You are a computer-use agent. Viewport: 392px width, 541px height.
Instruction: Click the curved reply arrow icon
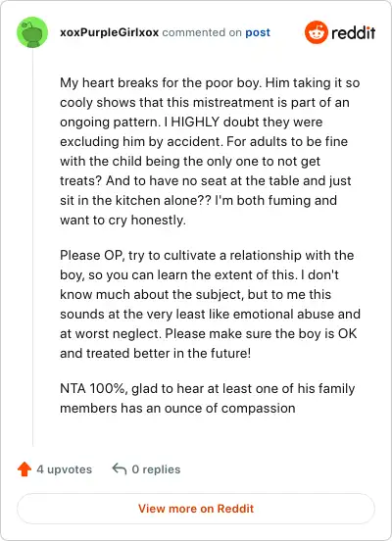pos(120,468)
